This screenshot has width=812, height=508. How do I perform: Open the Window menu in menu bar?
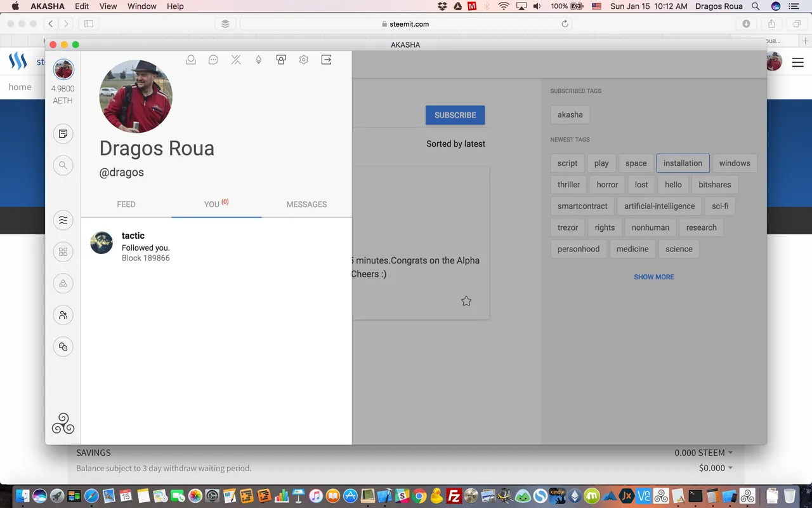click(142, 6)
